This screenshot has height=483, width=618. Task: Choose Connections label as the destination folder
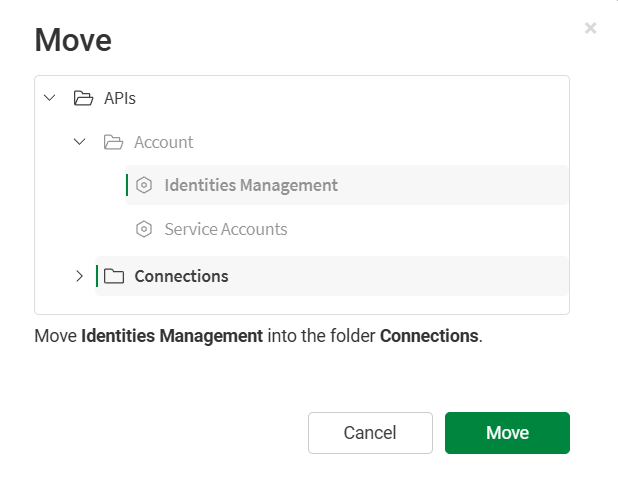point(181,276)
